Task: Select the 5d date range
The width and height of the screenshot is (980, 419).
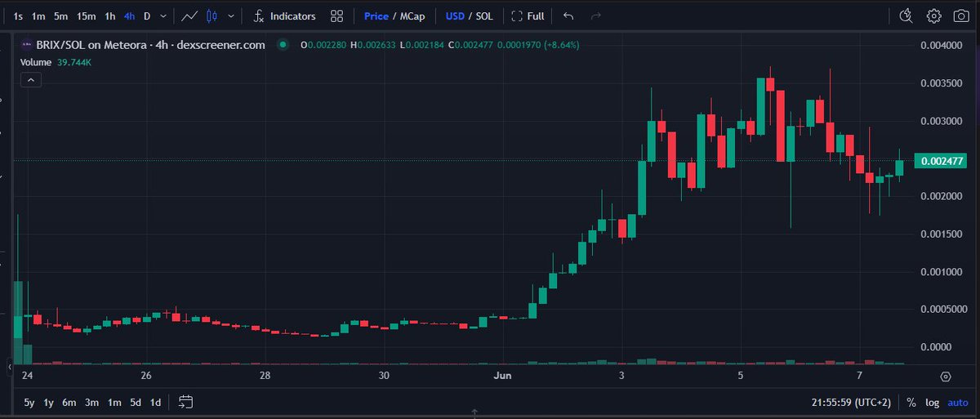Action: coord(135,402)
